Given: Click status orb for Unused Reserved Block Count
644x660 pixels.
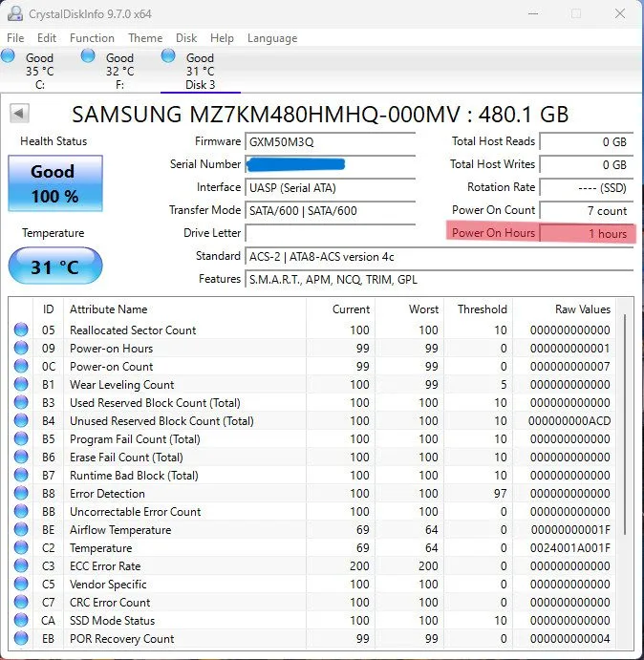Looking at the screenshot, I should tap(21, 420).
